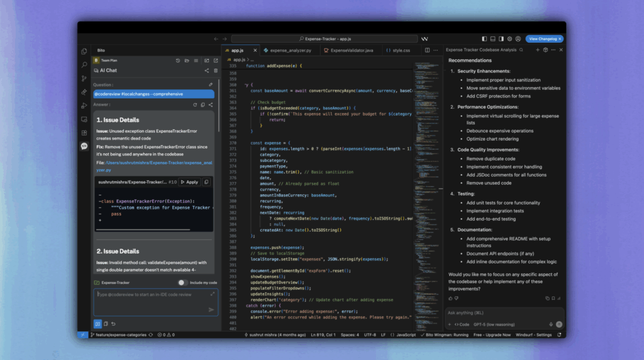The height and width of the screenshot is (360, 644).
Task: Open the Search view in the activity bar
Action: (84, 65)
